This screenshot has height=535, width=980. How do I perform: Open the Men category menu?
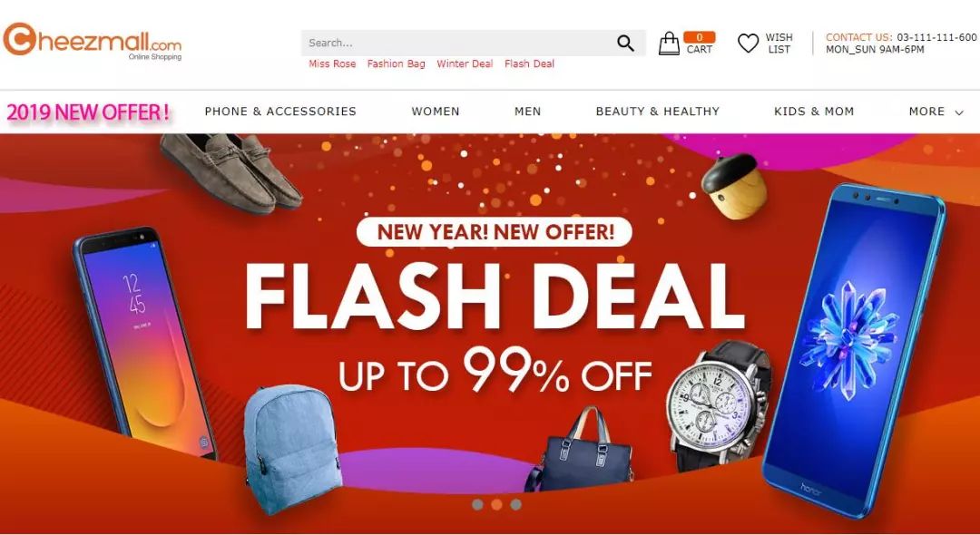coord(527,112)
